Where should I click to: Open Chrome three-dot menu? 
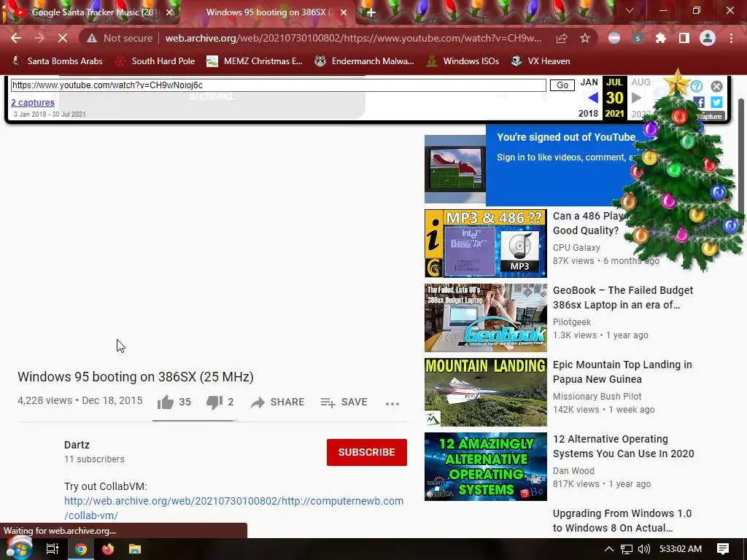click(x=731, y=38)
